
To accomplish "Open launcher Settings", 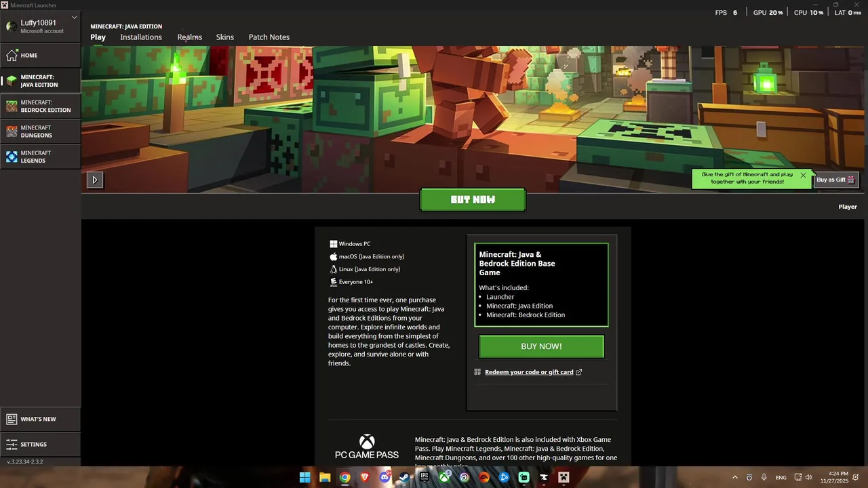I will coord(40,444).
